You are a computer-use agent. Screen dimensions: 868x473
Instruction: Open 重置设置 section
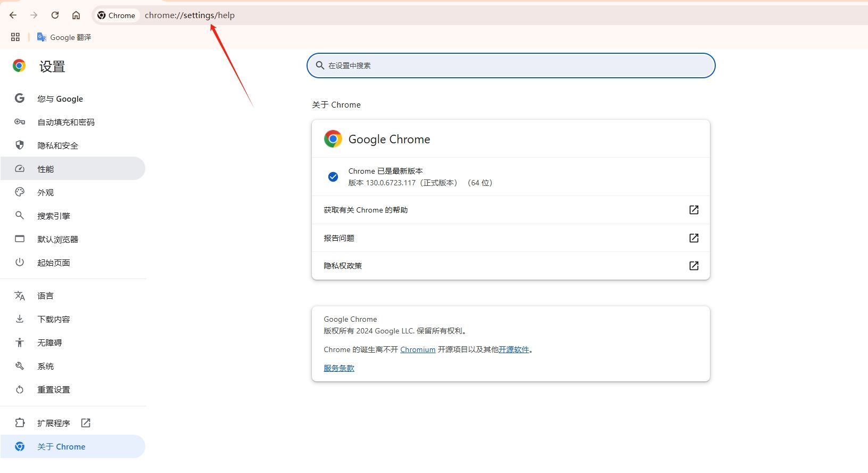(73, 389)
